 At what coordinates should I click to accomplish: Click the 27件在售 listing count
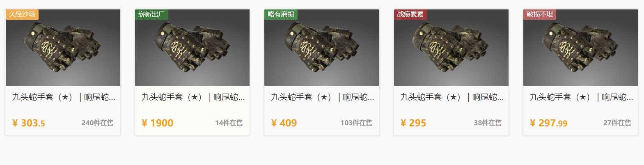pos(617,123)
